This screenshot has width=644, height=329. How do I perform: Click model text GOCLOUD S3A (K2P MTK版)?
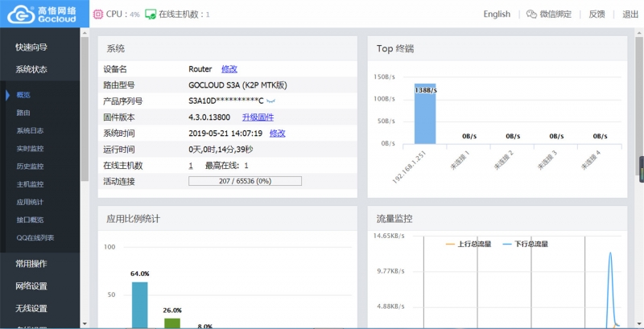click(x=237, y=85)
